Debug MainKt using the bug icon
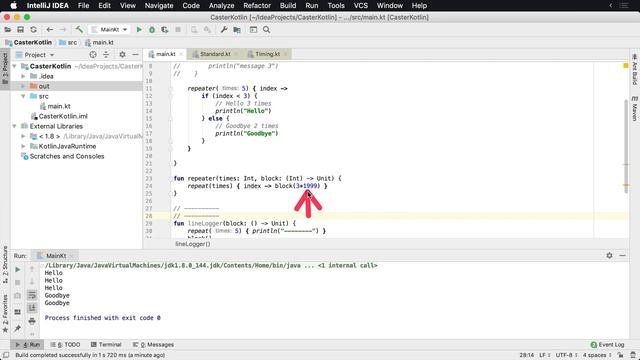This screenshot has height=360, width=640. 152,30
